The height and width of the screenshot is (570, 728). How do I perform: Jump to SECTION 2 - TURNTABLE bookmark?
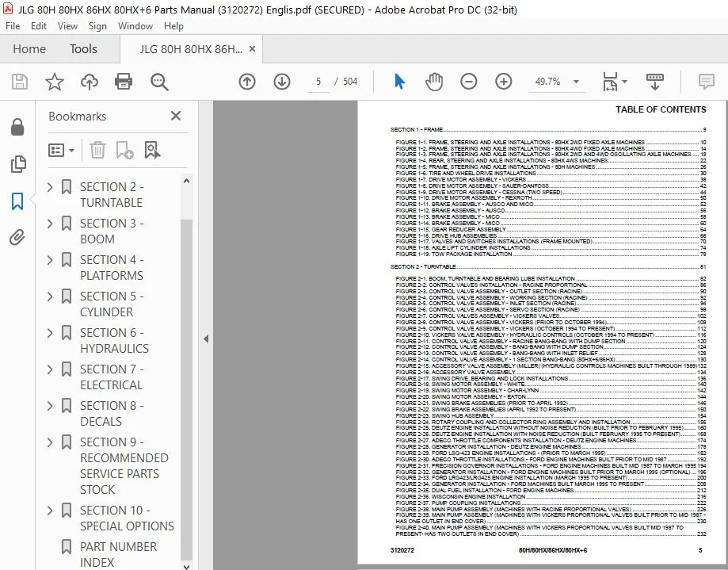(112, 195)
